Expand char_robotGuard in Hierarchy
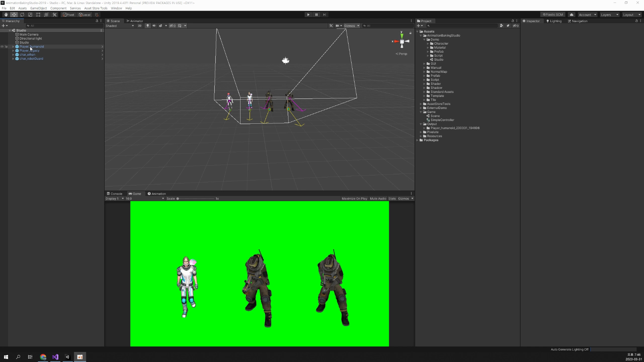The height and width of the screenshot is (362, 644). [x=13, y=59]
